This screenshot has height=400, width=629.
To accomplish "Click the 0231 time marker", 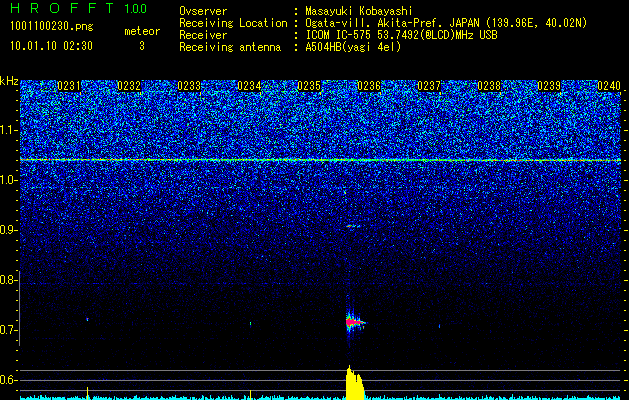I will click(69, 86).
